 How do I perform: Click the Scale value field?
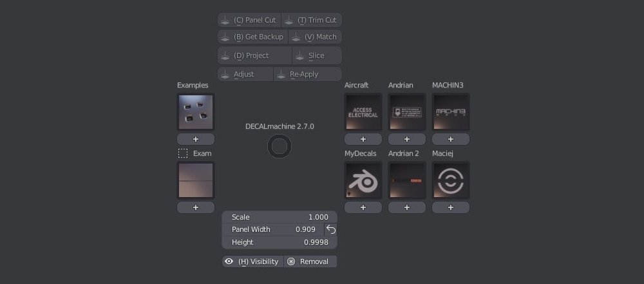click(279, 217)
